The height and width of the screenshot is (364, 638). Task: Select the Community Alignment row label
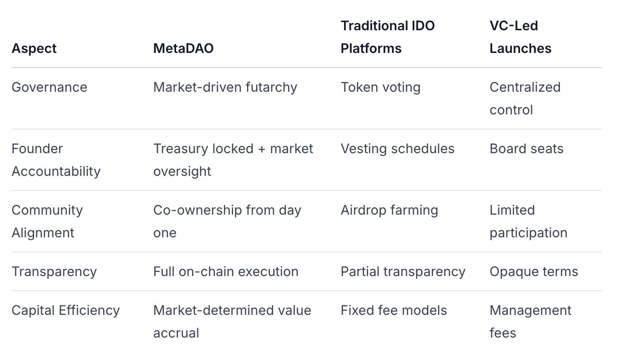(x=47, y=221)
